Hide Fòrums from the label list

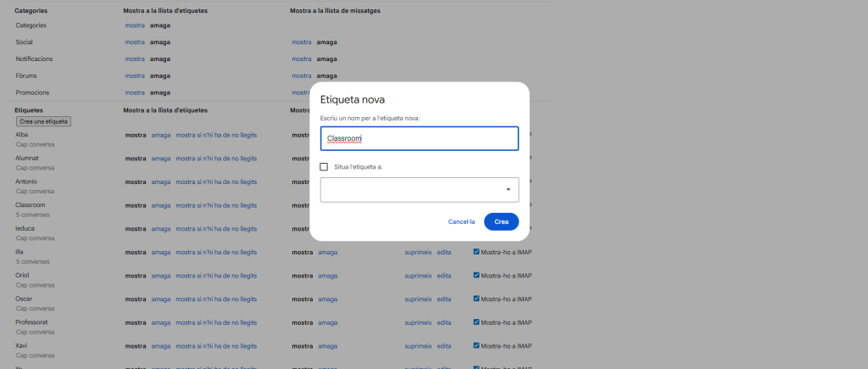point(159,75)
